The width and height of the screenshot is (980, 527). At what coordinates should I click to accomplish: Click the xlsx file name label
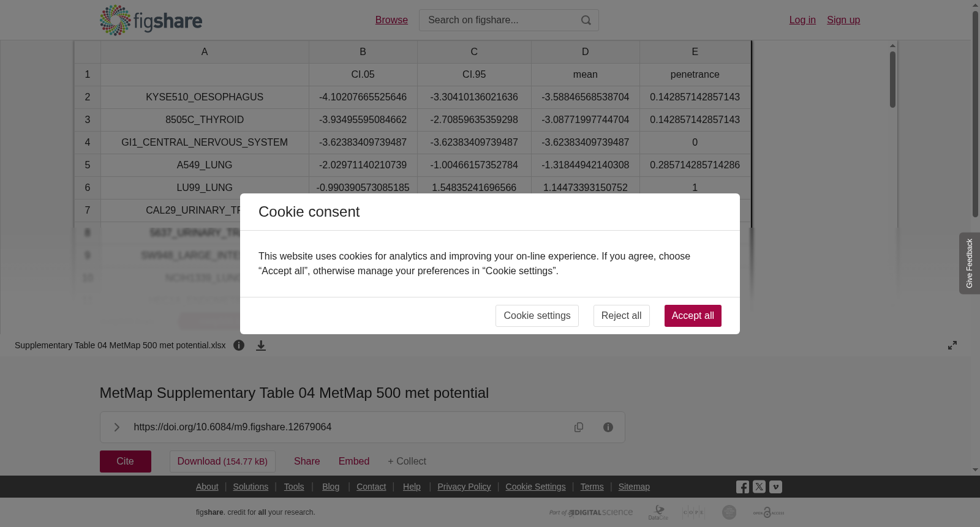pos(120,345)
